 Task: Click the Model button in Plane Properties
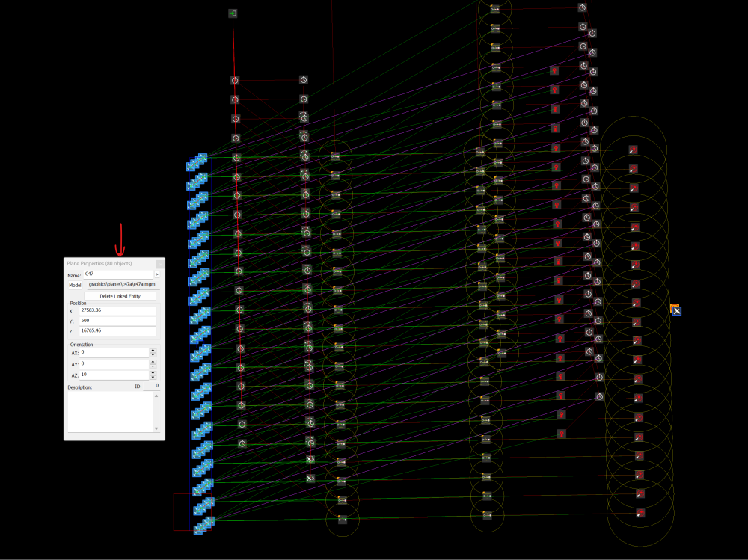pyautogui.click(x=75, y=285)
